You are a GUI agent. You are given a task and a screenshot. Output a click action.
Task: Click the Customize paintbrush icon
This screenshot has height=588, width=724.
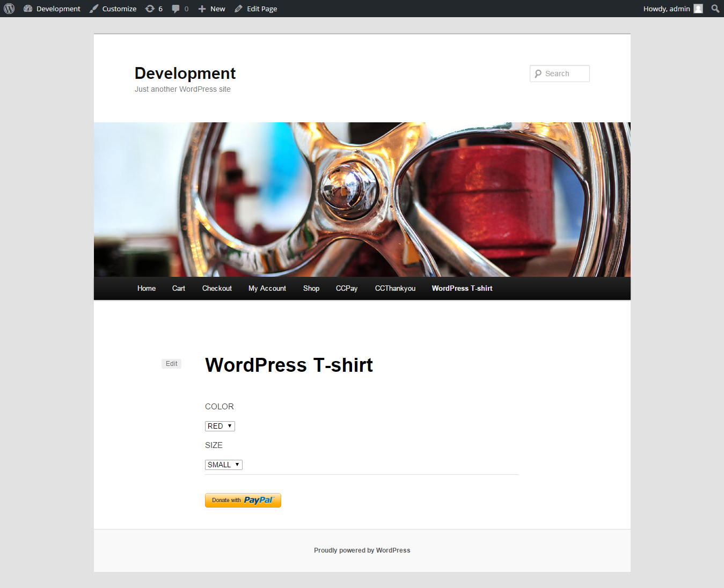94,9
